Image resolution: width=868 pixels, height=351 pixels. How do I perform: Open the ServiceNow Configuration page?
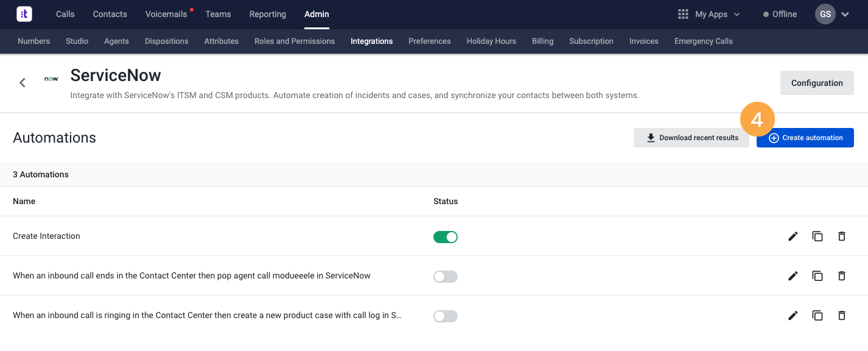pos(817,83)
